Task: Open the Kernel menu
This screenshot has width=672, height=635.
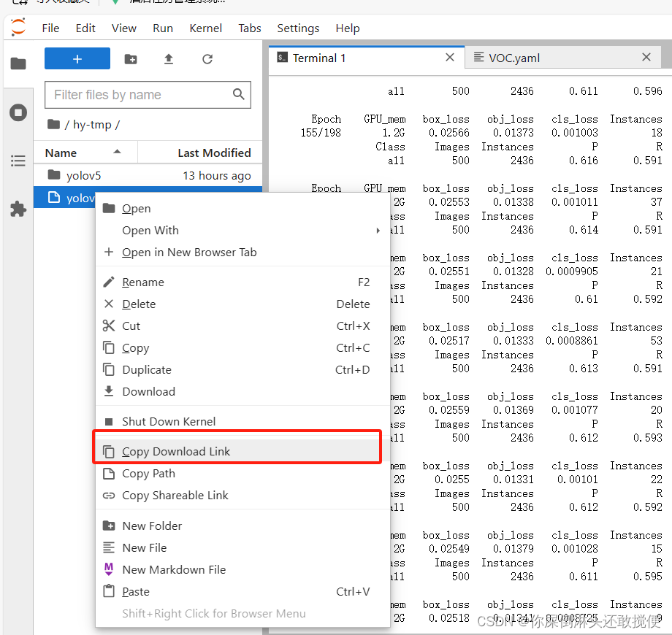Action: [205, 28]
